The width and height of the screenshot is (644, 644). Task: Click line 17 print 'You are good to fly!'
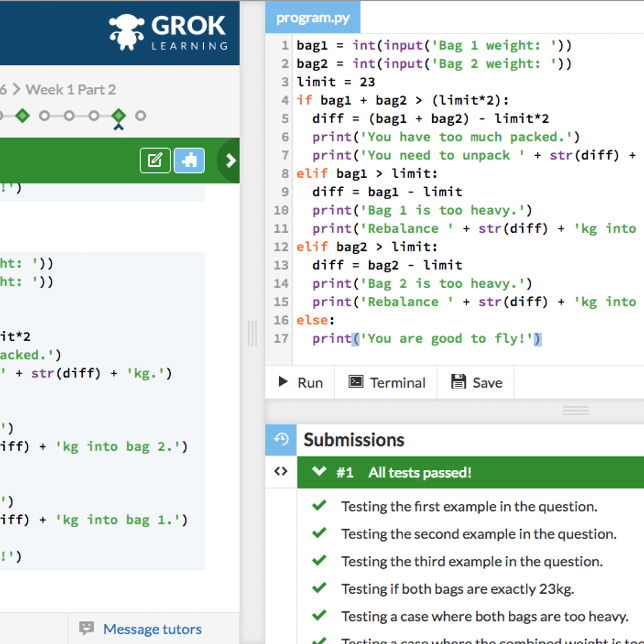pos(427,339)
